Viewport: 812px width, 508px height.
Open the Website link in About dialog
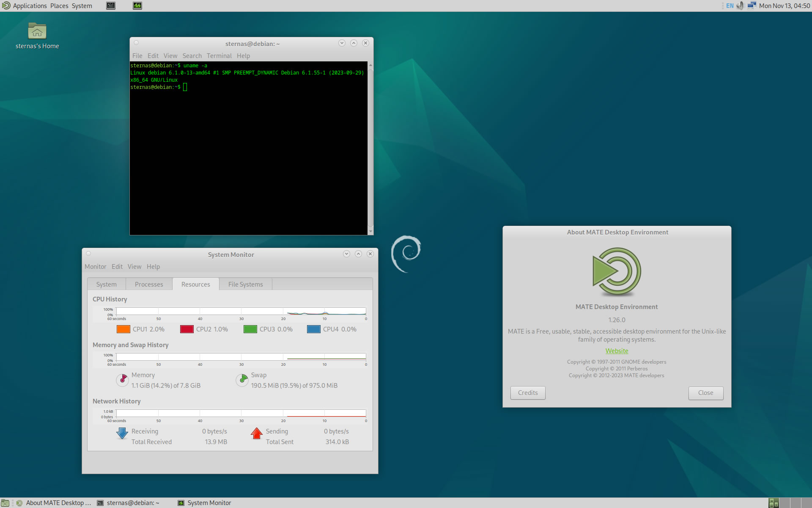pyautogui.click(x=617, y=351)
